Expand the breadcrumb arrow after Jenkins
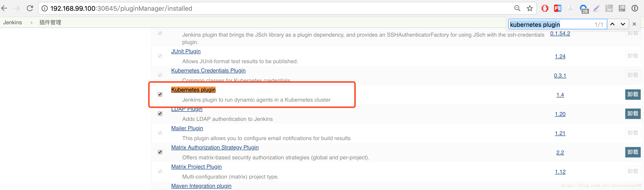 pos(31,22)
